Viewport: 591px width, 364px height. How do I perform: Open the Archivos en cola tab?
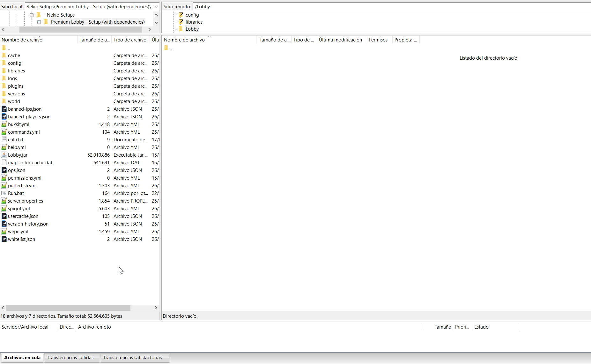tap(22, 358)
